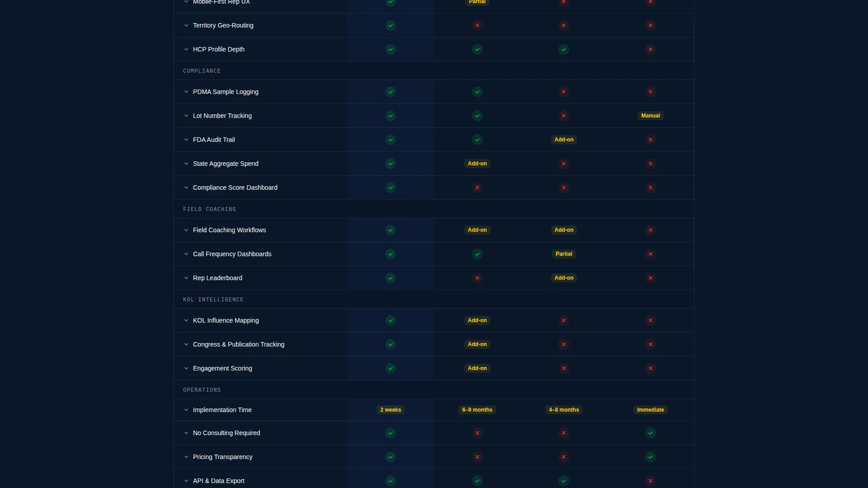Click the third-column red X for PDMA Sample Logging
Viewport: 868px width, 488px height.
564,92
